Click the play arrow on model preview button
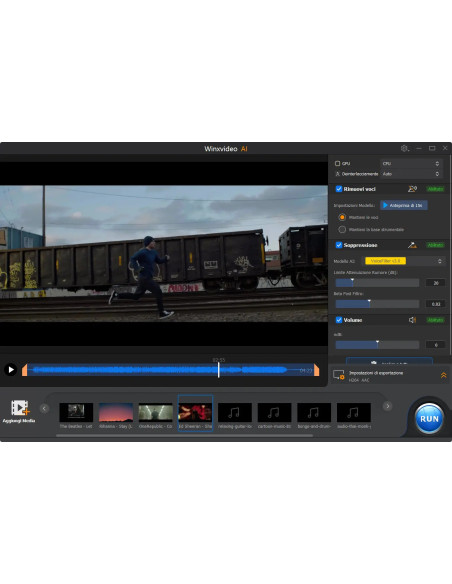 coord(385,205)
